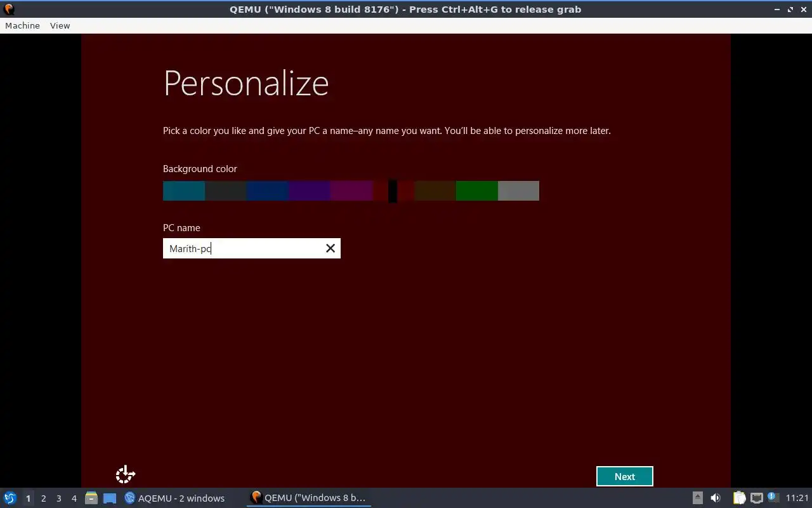This screenshot has height=508, width=812.
Task: Select the QEMU Windows 8 taskbar entry
Action: click(x=308, y=498)
